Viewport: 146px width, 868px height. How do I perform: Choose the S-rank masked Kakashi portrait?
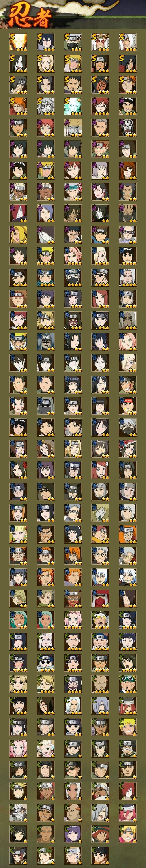[73, 42]
